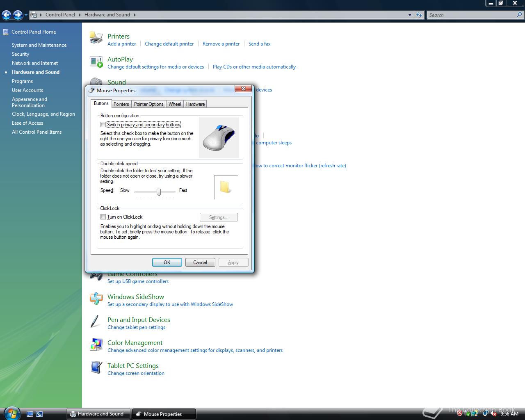Click the network monitors tray icon
Screen dimensions: 525x420
485,414
